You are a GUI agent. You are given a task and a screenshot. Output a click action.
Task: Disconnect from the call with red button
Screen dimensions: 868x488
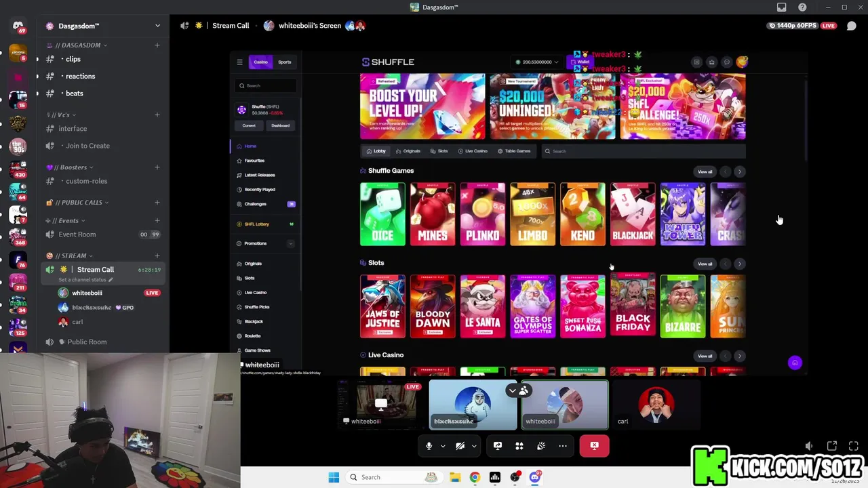[594, 446]
